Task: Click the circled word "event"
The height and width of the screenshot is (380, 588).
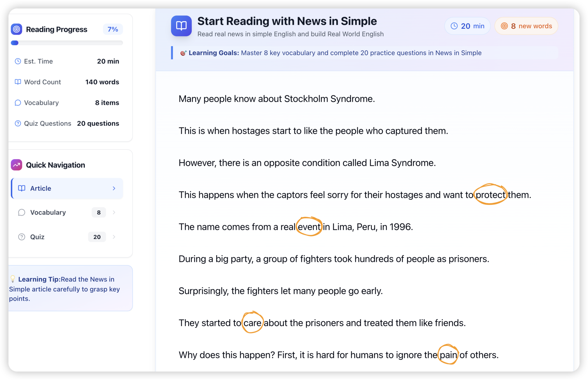Action: pyautogui.click(x=309, y=227)
